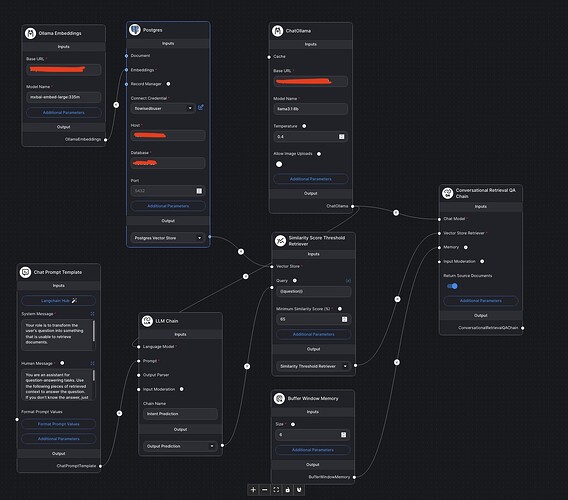
Task: Toggle the canvas lock control
Action: point(288,490)
